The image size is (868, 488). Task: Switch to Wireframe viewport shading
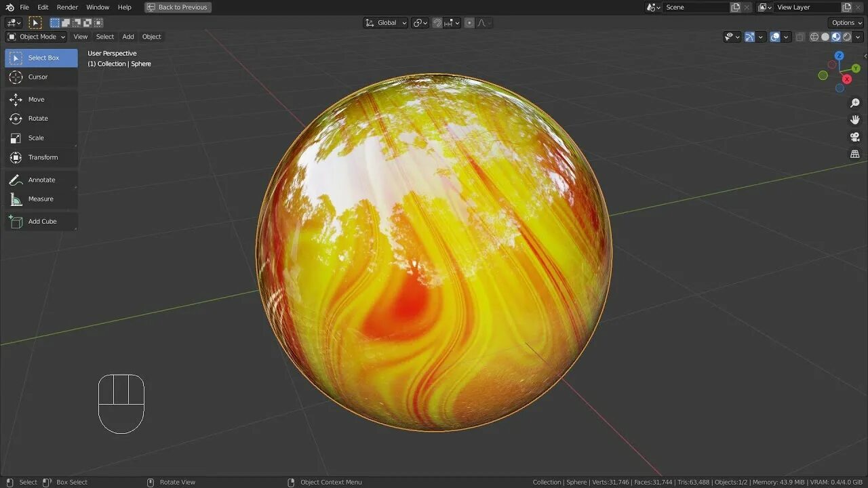pyautogui.click(x=814, y=37)
